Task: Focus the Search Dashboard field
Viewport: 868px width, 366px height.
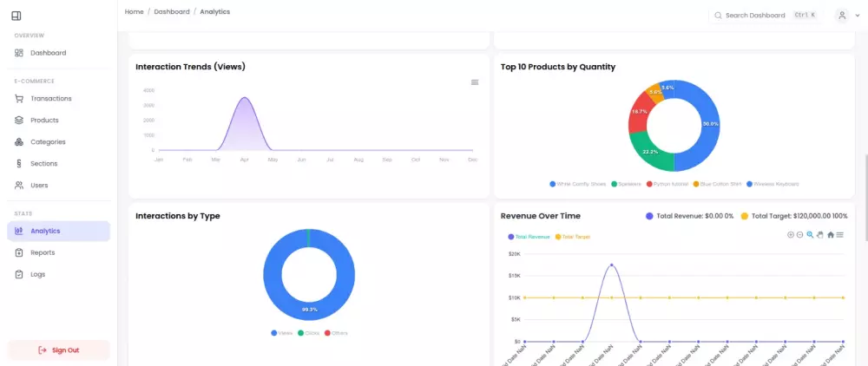Action: point(765,16)
